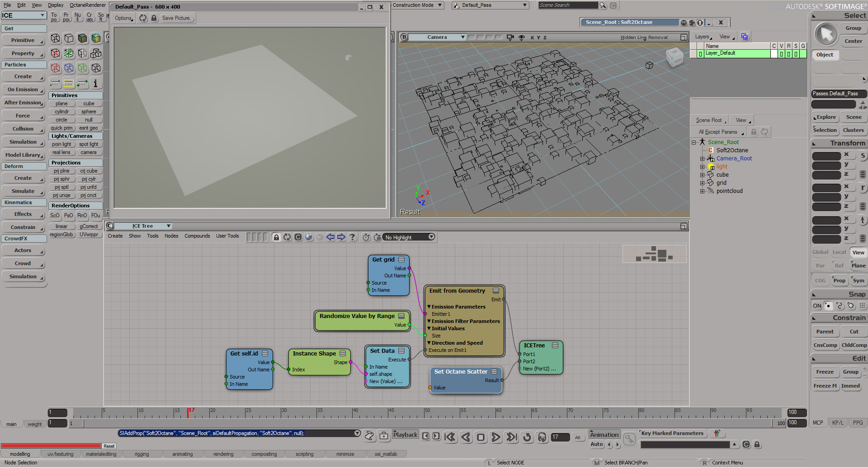Viewport: 868px width, 468px height.
Task: Open the OctaneRenderer menu
Action: point(88,5)
